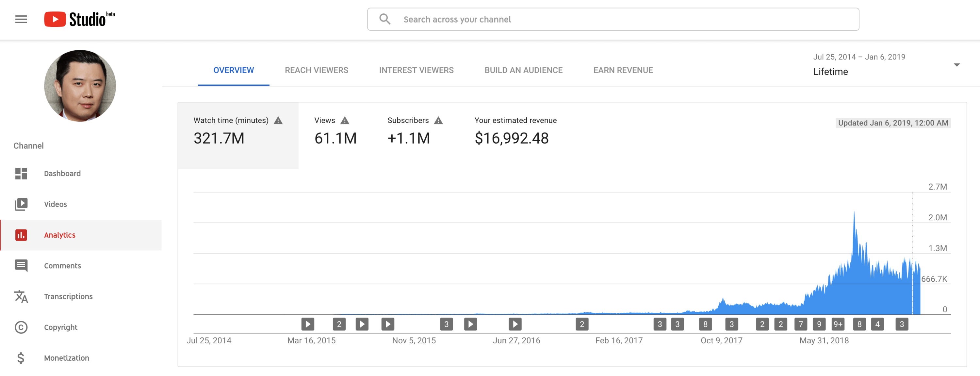
Task: Switch to the Reach Viewers tab
Action: (316, 70)
